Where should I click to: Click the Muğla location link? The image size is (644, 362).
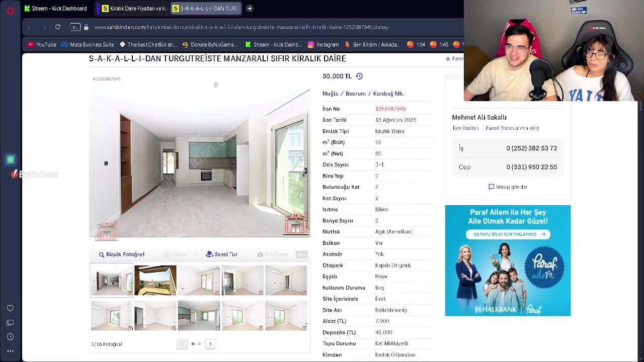click(x=330, y=94)
